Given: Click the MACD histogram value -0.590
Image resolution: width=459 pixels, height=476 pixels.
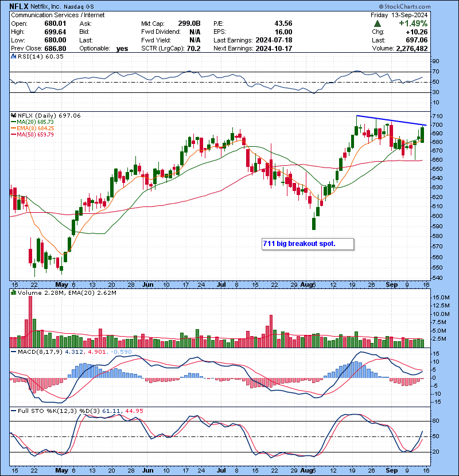Looking at the screenshot, I should 121,352.
